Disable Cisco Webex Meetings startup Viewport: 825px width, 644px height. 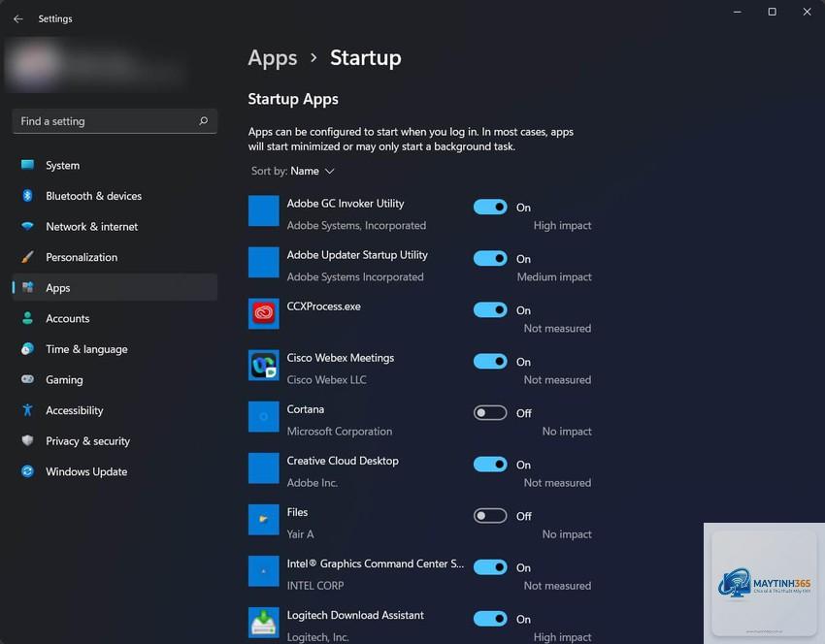tap(490, 362)
